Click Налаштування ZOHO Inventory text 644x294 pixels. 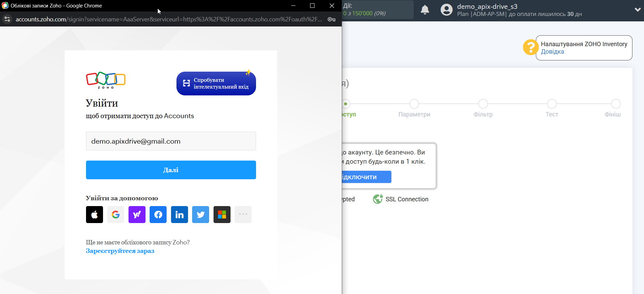point(584,44)
